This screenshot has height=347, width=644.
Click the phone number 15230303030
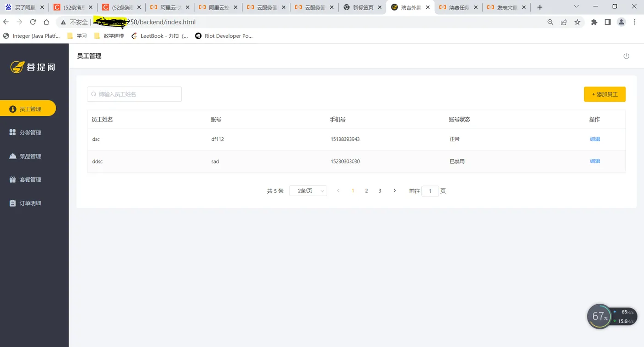click(x=345, y=162)
